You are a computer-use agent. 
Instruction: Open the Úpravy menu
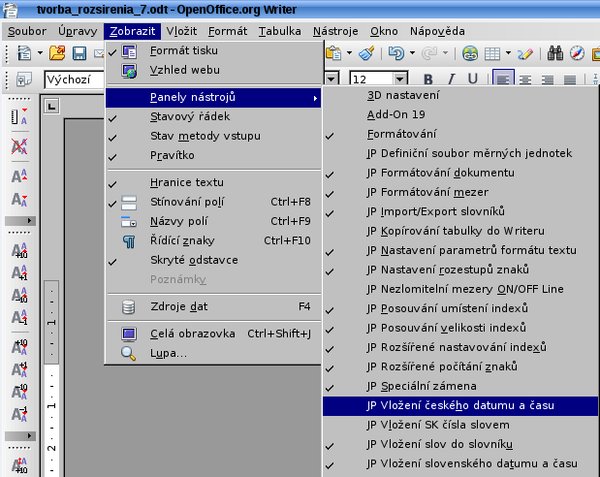[78, 31]
